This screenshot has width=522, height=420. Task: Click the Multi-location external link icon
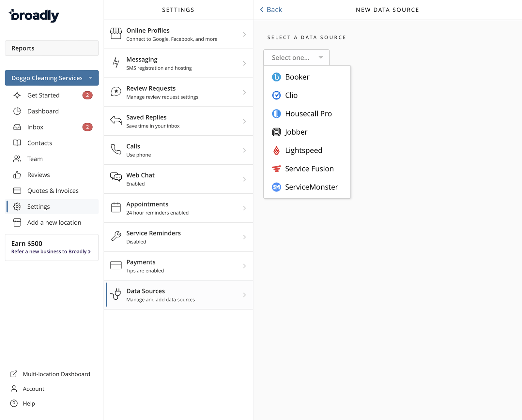(14, 374)
